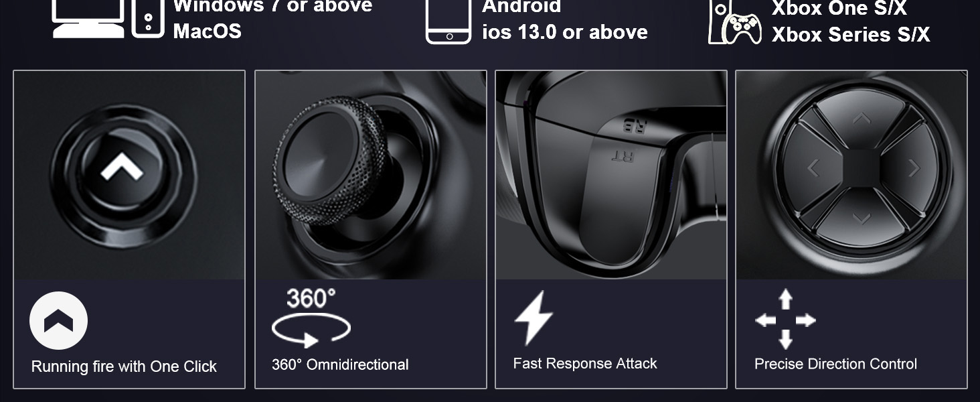Click the up arrow on the D-pad
The width and height of the screenshot is (980, 402).
point(861,119)
